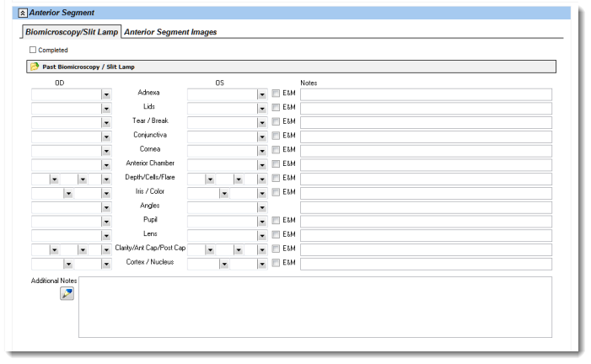Click the Cortex / Nucleus notes field
This screenshot has height=364, width=591.
pos(427,264)
